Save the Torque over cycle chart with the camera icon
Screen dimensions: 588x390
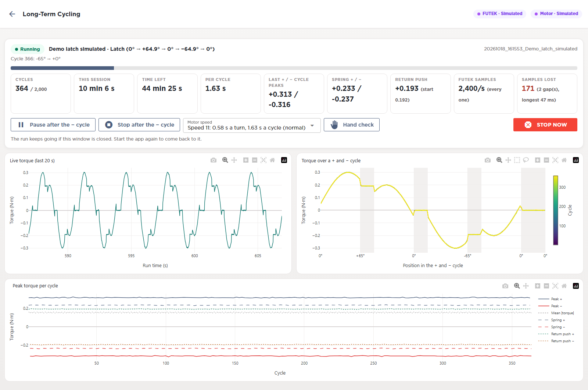pos(488,160)
